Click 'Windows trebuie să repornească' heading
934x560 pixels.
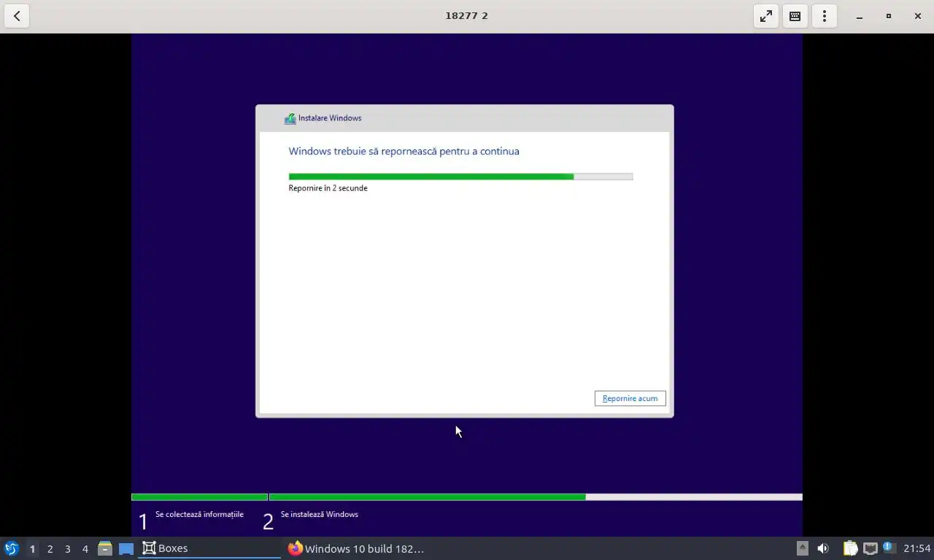(404, 151)
